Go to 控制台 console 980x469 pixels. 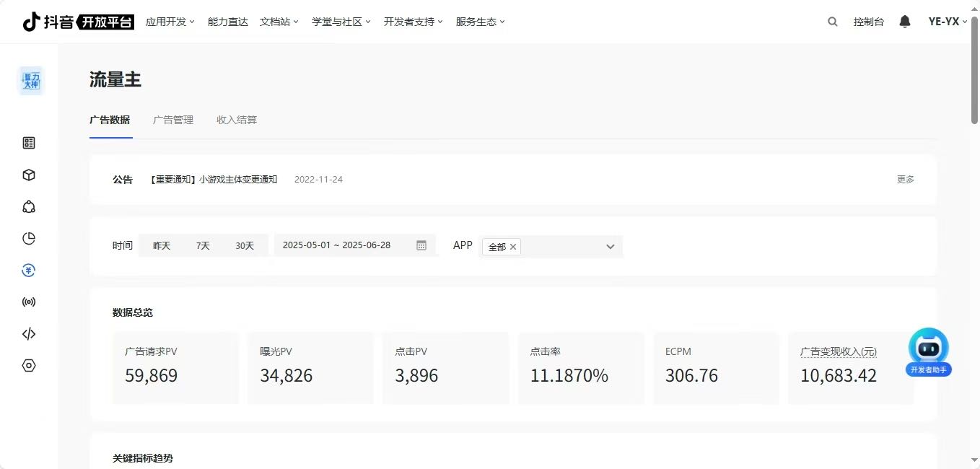click(869, 22)
